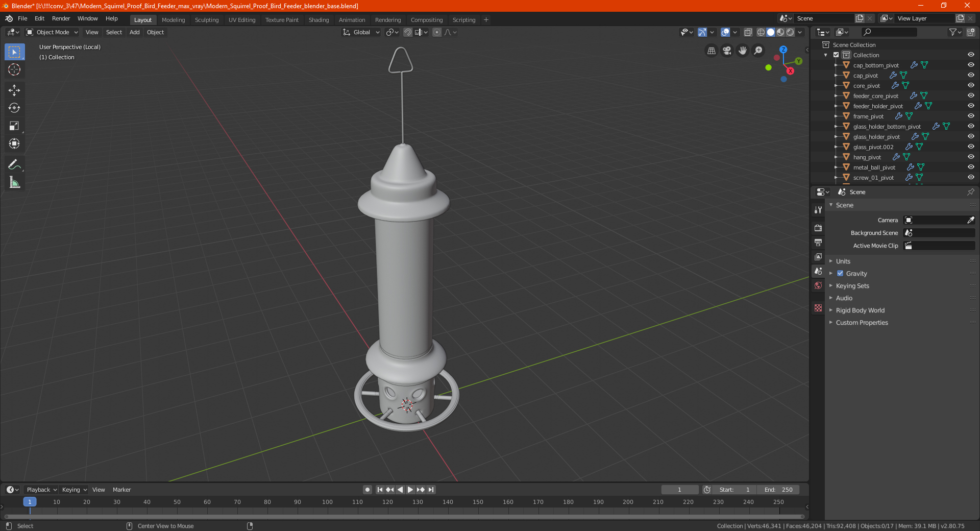980x531 pixels.
Task: Click the pan hand viewport icon
Action: pos(743,51)
